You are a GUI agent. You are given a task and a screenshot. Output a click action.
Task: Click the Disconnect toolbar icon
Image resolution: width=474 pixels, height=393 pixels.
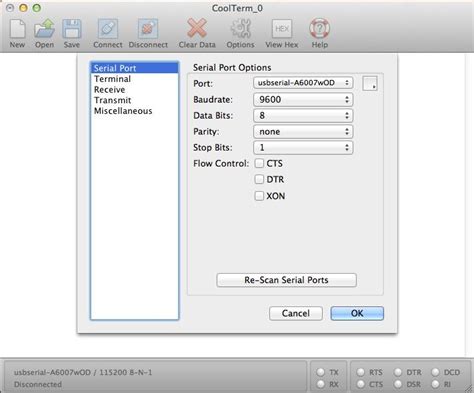[x=148, y=29]
